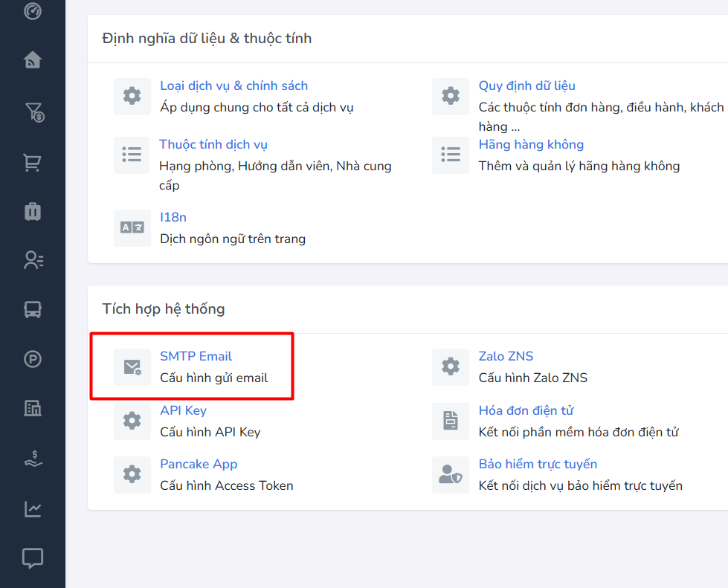Open the funnel with dollar sidebar icon
The image size is (728, 588).
tap(33, 112)
